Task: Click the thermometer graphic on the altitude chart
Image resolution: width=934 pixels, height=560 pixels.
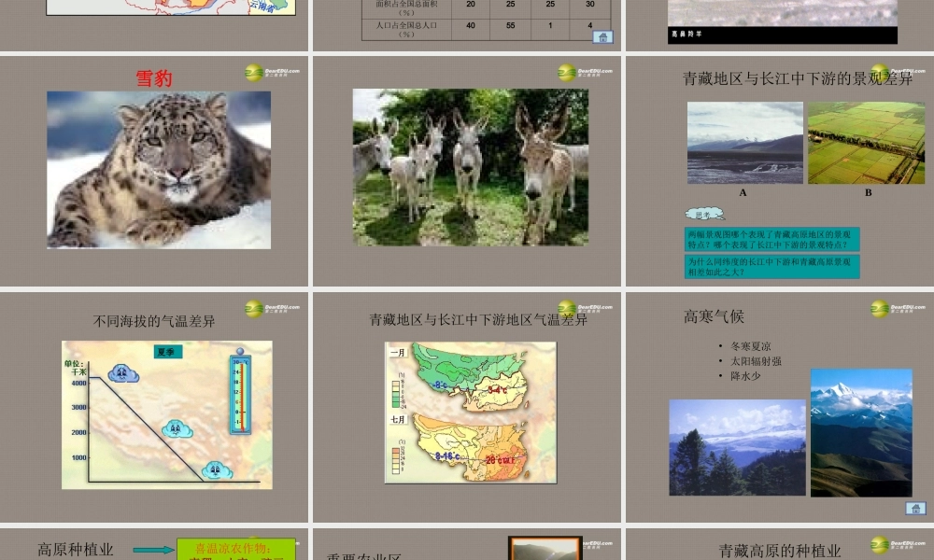Action: coord(240,392)
